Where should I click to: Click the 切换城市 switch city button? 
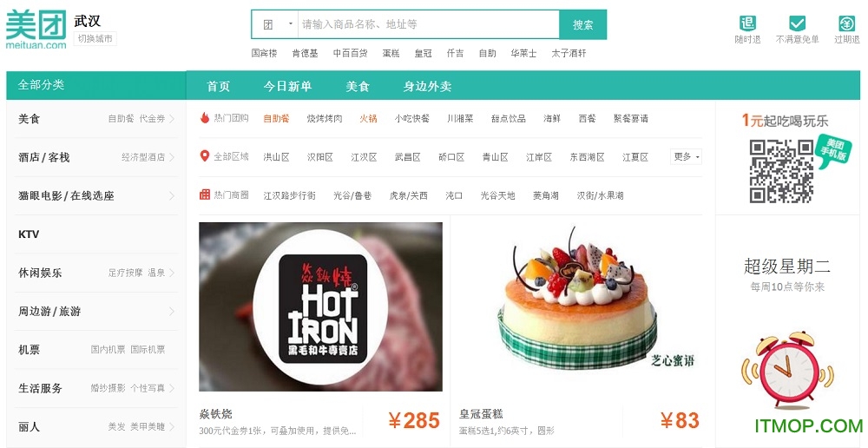coord(95,39)
